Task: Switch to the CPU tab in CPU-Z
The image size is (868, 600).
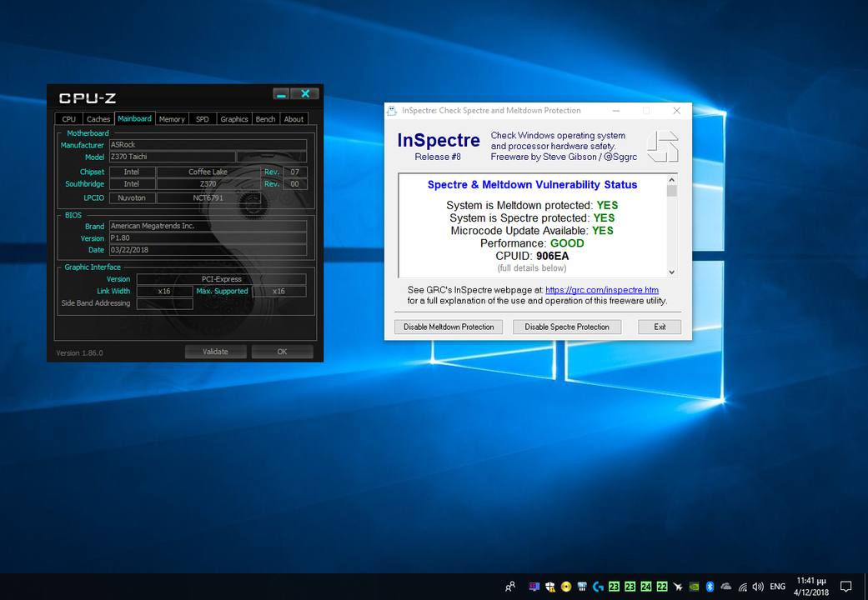Action: (x=68, y=119)
